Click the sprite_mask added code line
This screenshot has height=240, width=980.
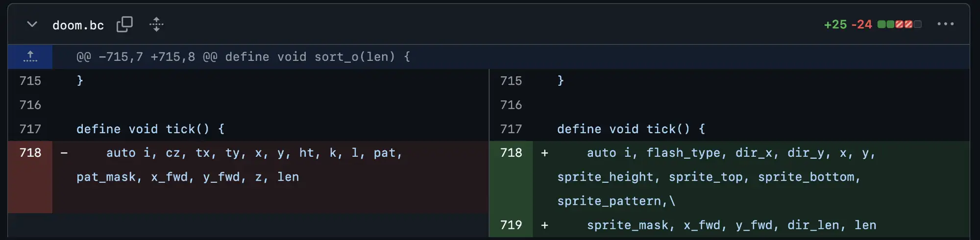tap(732, 225)
